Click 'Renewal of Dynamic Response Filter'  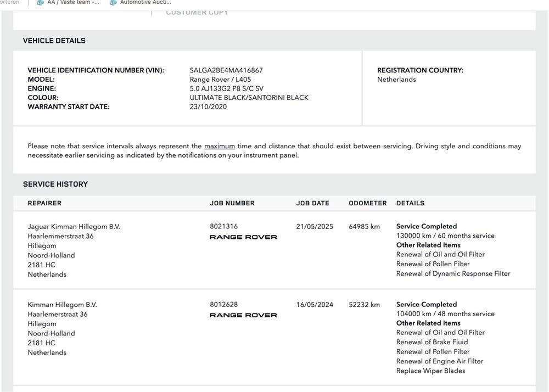[x=453, y=274]
